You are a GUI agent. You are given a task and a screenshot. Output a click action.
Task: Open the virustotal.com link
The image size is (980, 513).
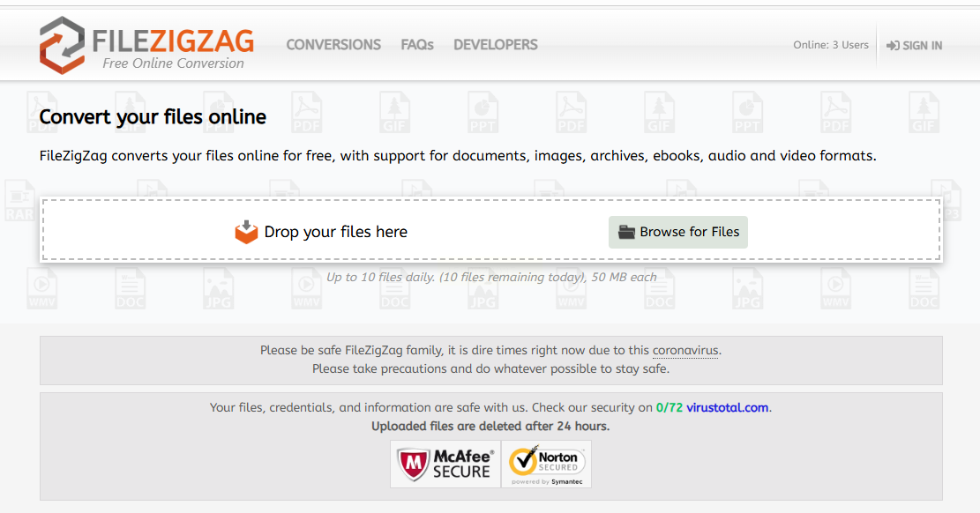[727, 408]
